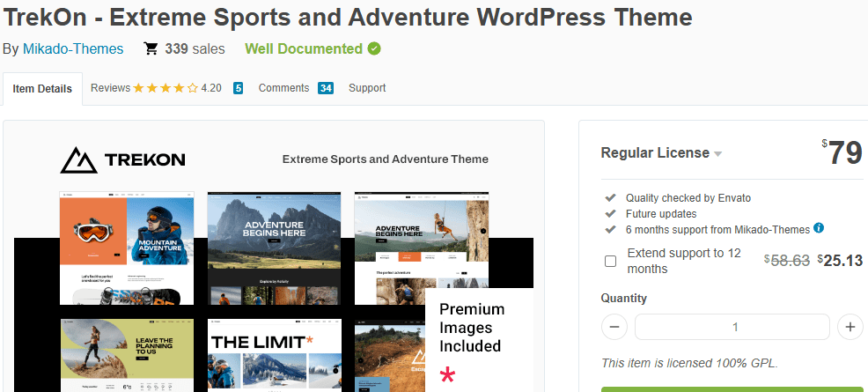The height and width of the screenshot is (392, 868).
Task: Open The Limit demo thumbnail
Action: click(275, 355)
